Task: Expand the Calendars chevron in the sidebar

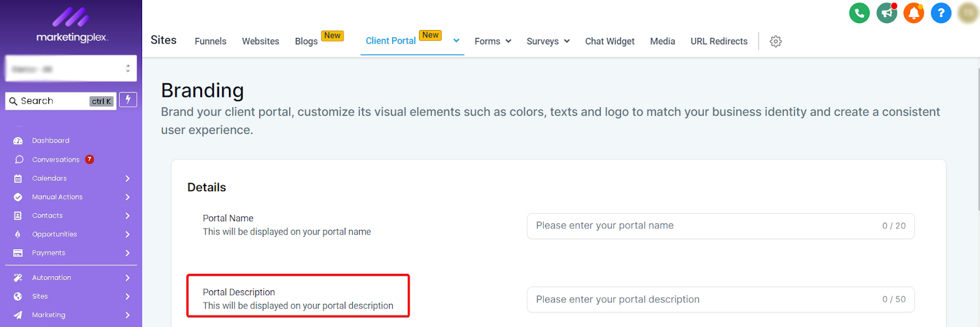Action: pos(127,178)
